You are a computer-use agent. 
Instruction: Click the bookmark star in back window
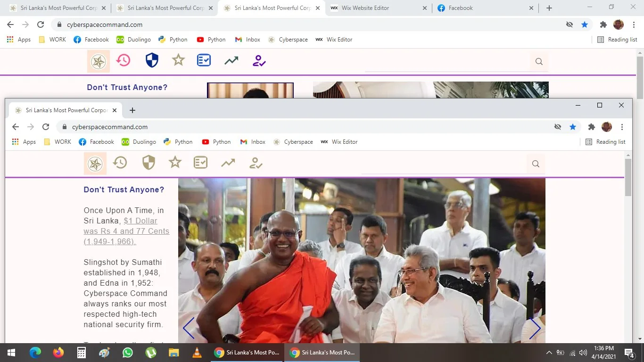(x=585, y=25)
